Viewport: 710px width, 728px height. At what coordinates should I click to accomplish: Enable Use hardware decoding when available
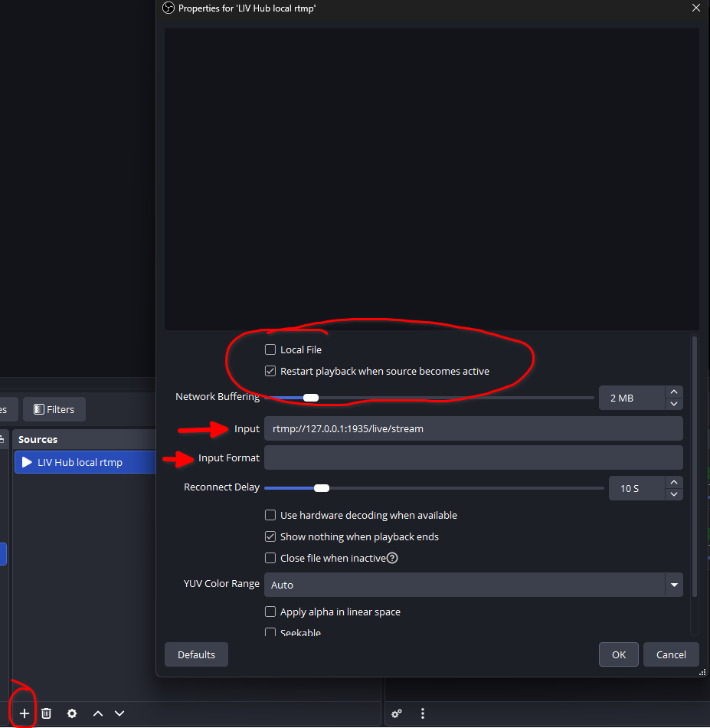pos(270,515)
